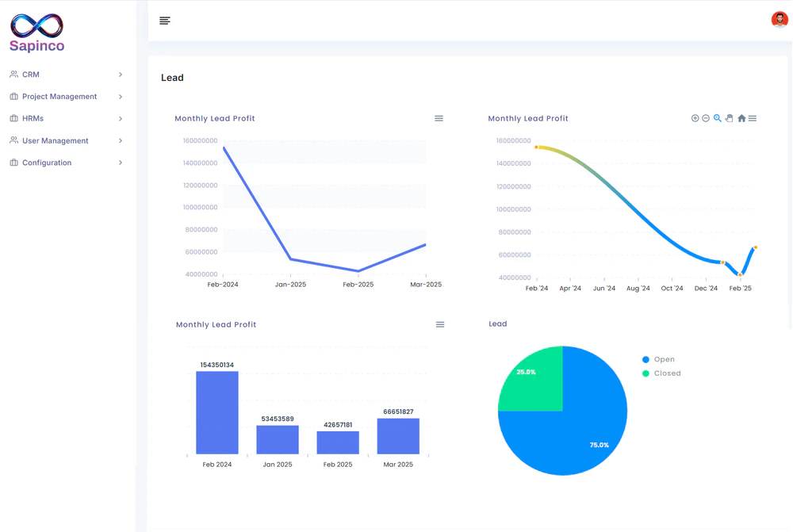Open User Management in sidebar
793x532 pixels.
55,141
